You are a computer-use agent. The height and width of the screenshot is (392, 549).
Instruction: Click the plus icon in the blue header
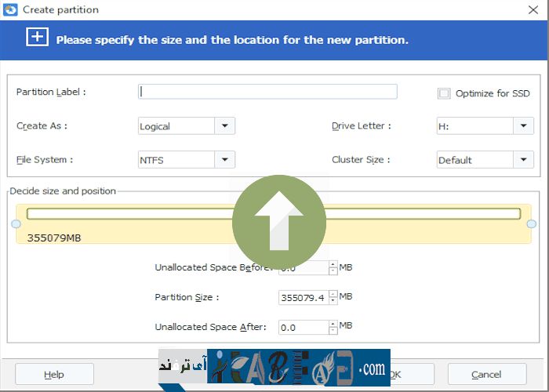(37, 38)
